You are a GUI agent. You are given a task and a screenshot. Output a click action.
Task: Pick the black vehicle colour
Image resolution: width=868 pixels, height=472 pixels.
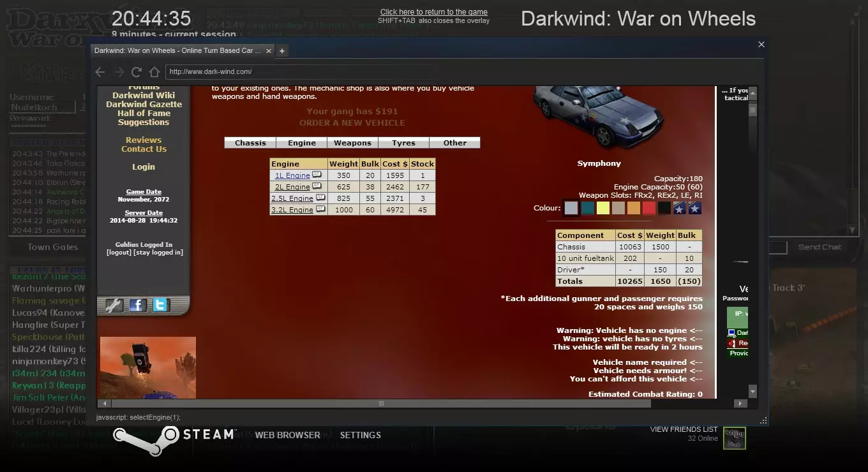point(664,208)
